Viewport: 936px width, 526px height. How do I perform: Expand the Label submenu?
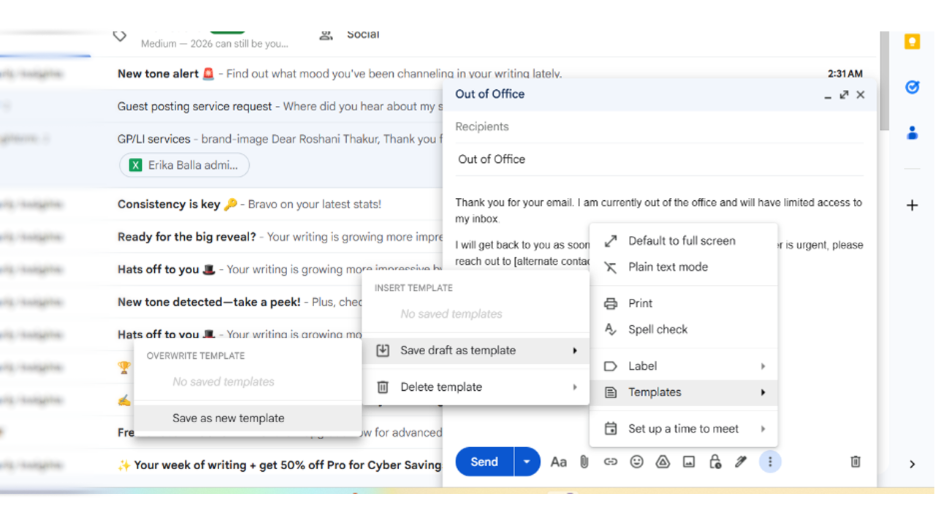point(684,366)
